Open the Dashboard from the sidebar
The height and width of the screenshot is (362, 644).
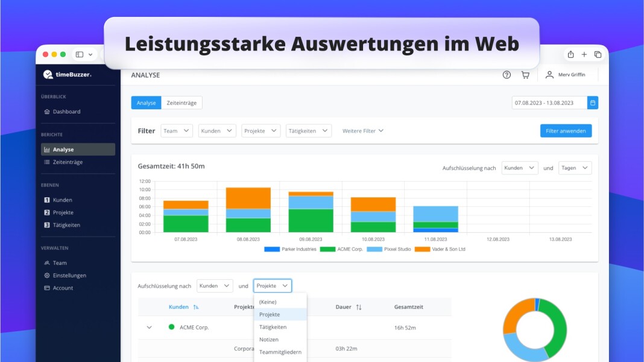66,111
